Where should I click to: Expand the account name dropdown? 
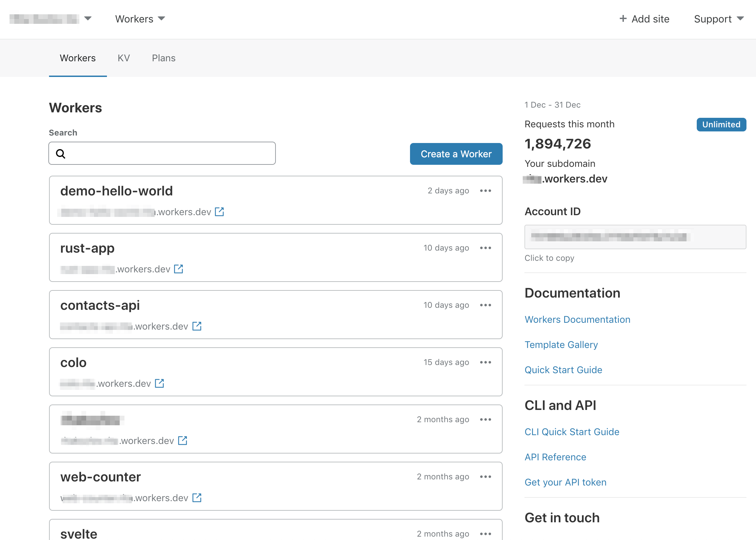tap(88, 18)
